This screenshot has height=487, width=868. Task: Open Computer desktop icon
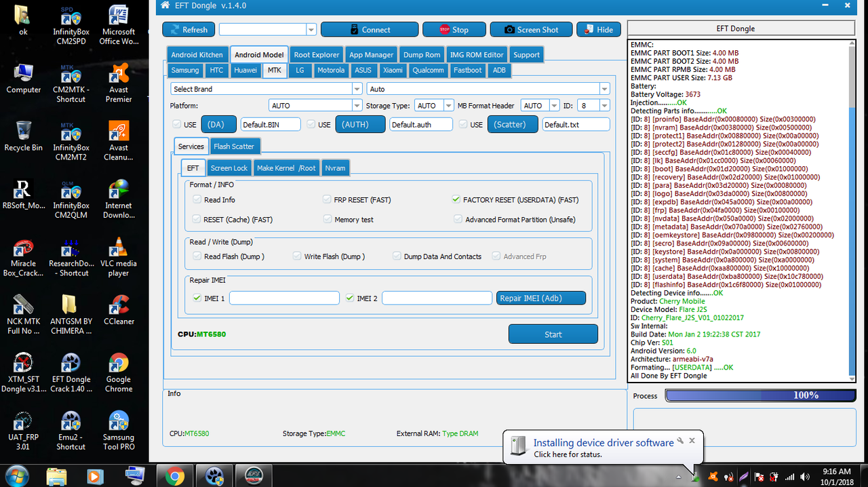(23, 78)
